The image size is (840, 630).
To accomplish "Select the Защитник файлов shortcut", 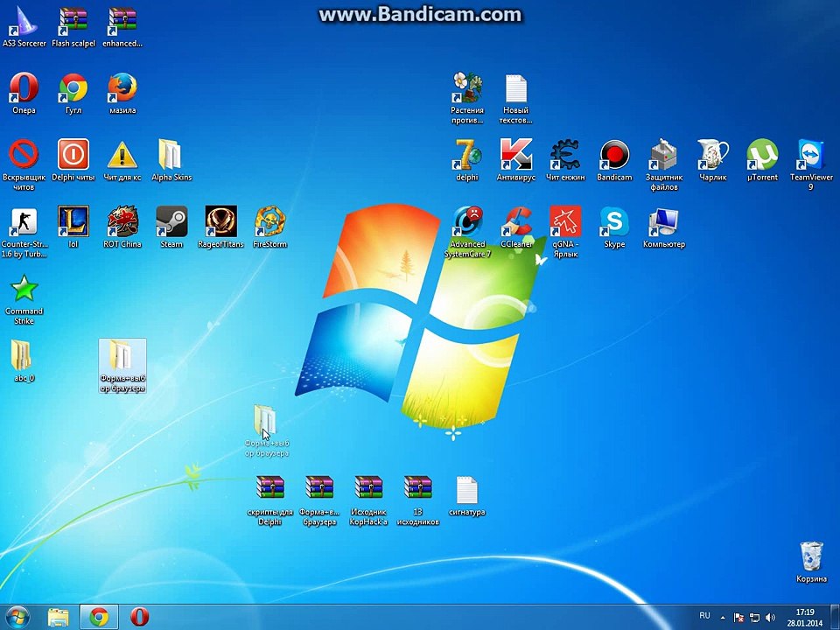I will (x=664, y=164).
